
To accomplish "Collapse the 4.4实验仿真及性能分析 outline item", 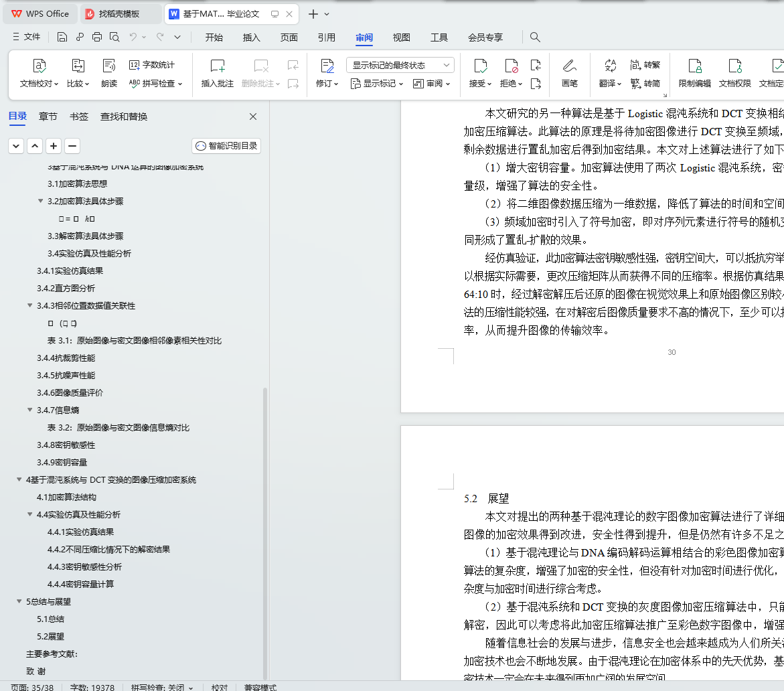I will [30, 514].
